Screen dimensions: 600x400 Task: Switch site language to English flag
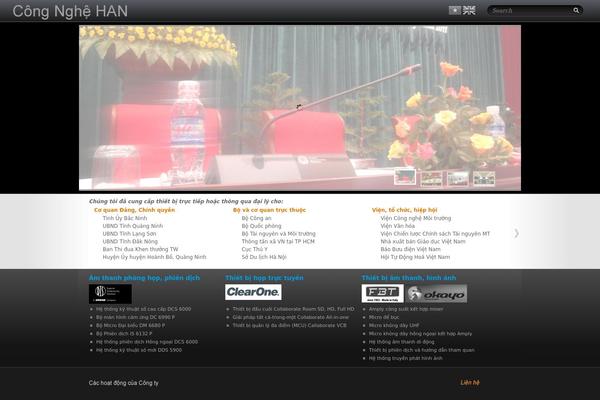[469, 10]
